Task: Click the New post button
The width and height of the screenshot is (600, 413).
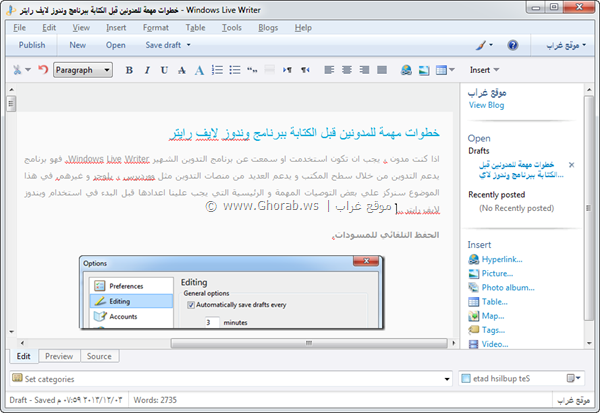Action: (x=78, y=45)
